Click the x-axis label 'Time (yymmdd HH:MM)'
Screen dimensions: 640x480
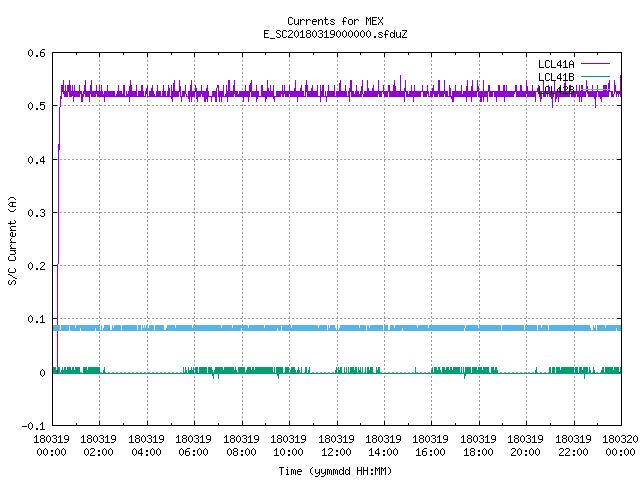(x=335, y=471)
